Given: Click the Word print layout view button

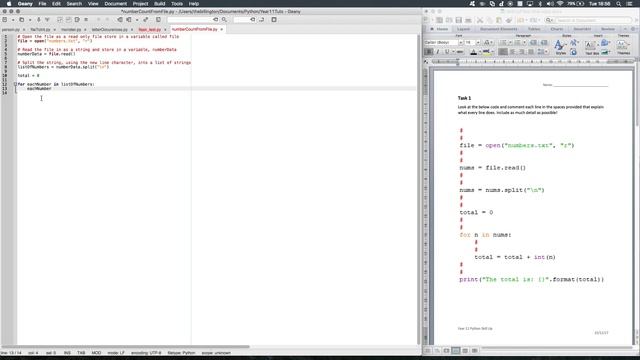Looking at the screenshot, I should 456,351.
